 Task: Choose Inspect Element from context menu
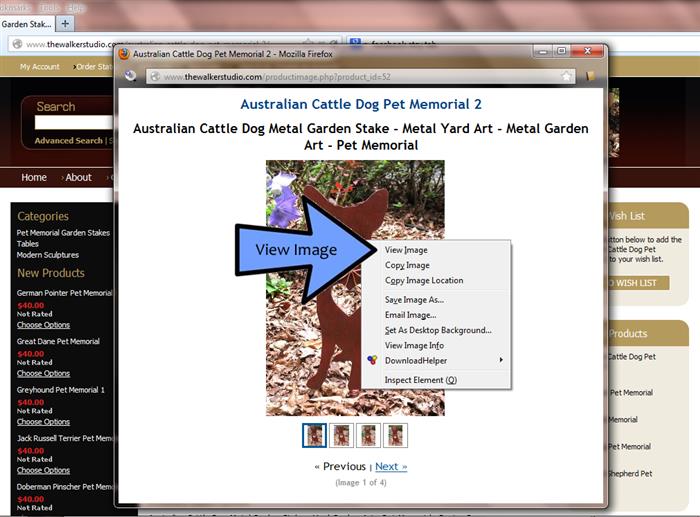click(420, 380)
